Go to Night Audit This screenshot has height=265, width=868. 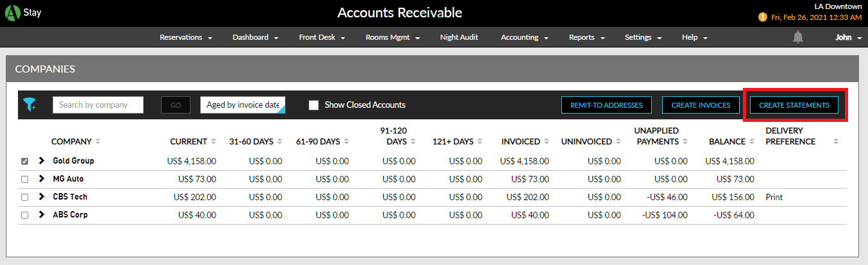[459, 37]
